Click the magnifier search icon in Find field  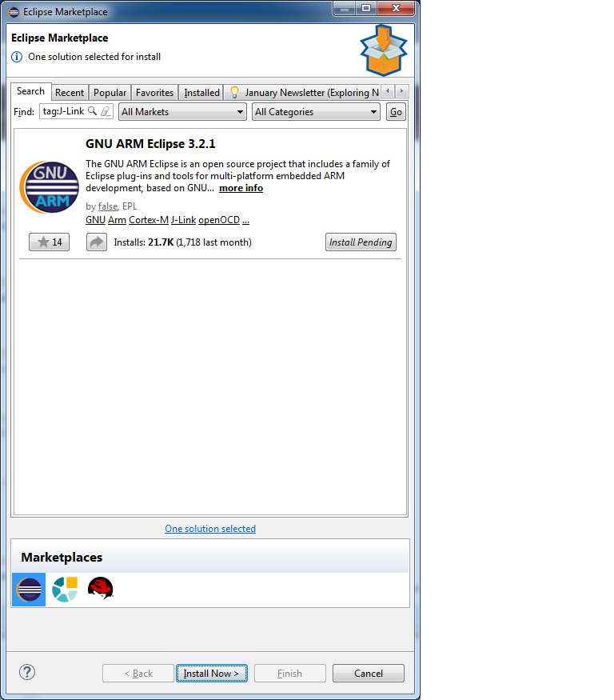(x=92, y=110)
